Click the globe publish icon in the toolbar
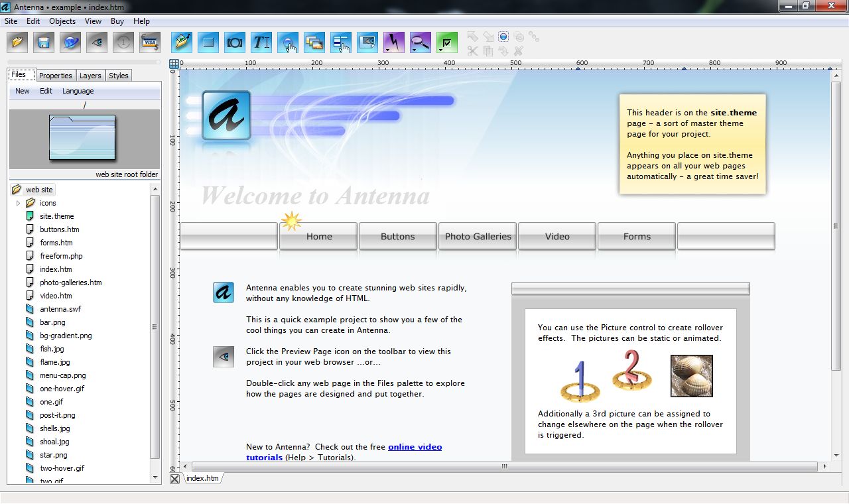Screen dimensions: 849x504 click(70, 42)
